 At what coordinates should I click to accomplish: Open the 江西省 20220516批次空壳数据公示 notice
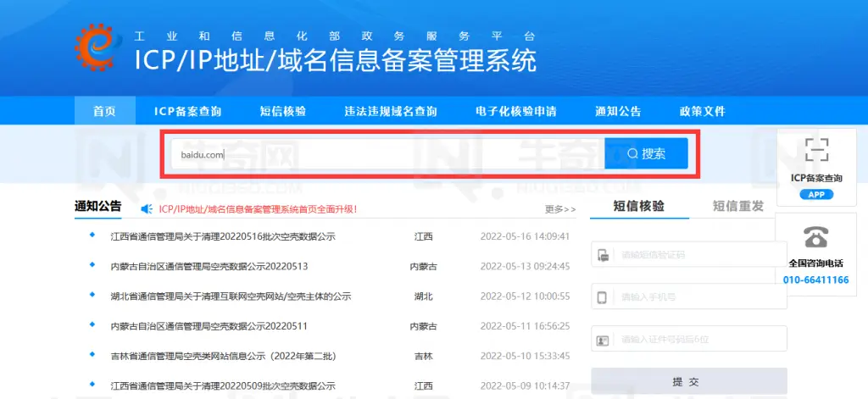(x=223, y=237)
